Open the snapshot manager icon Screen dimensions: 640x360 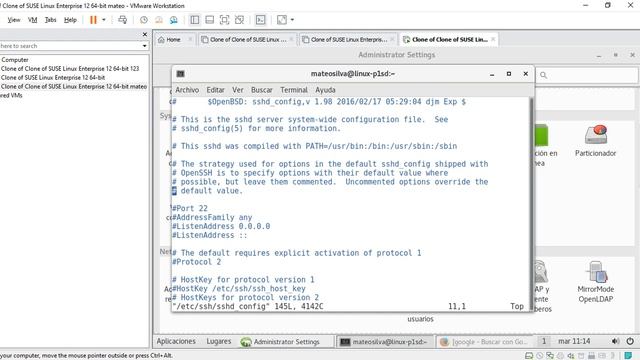click(174, 20)
